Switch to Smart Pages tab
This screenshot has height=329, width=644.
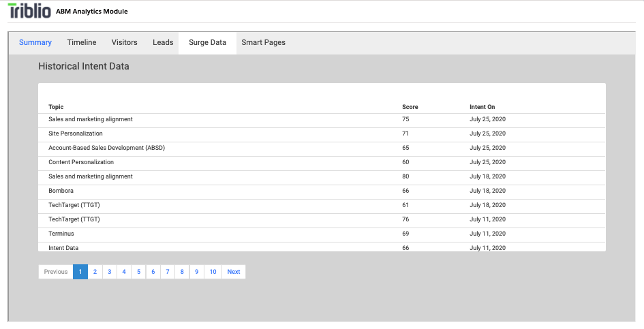tap(263, 42)
